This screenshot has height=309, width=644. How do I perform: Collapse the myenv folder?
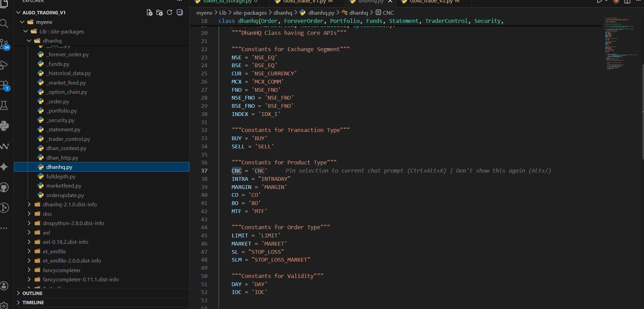click(x=44, y=22)
